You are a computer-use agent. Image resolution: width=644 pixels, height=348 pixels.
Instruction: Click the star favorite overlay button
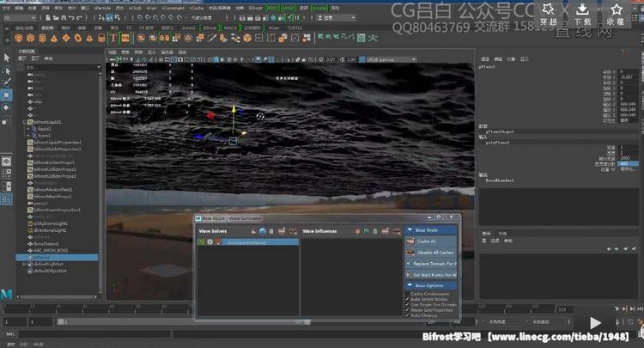[616, 14]
